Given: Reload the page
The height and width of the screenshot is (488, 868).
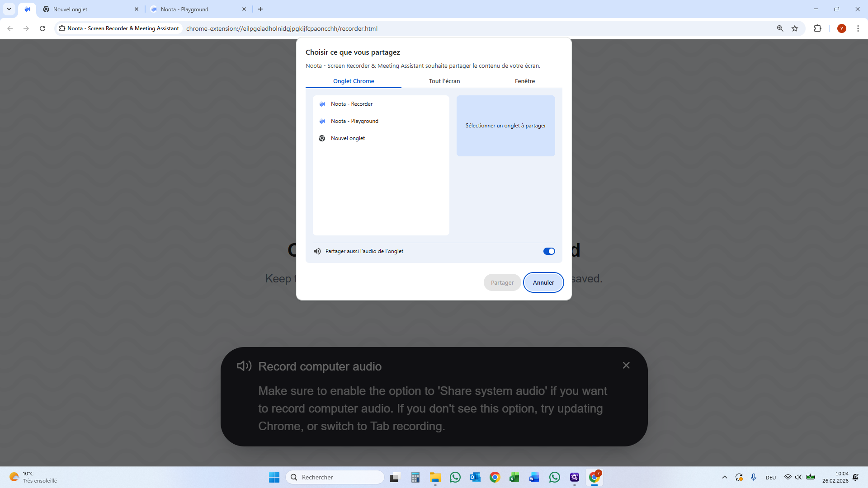Looking at the screenshot, I should coord(42,28).
